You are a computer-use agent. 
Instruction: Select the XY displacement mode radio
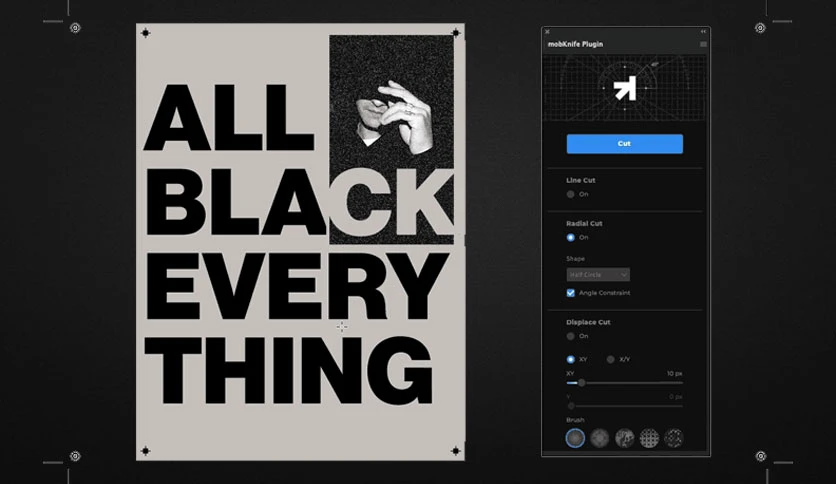tap(570, 360)
